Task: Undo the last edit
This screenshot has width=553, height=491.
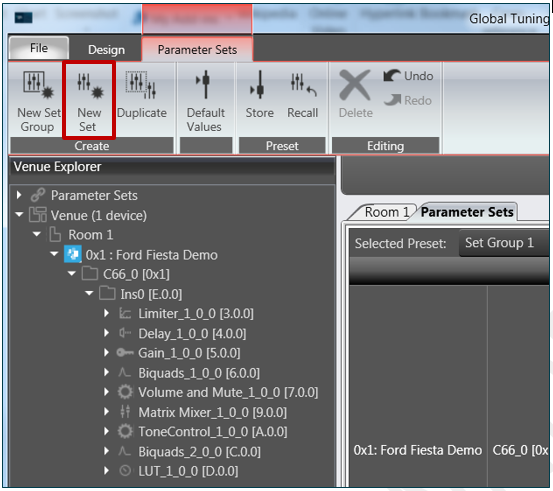Action: (408, 75)
